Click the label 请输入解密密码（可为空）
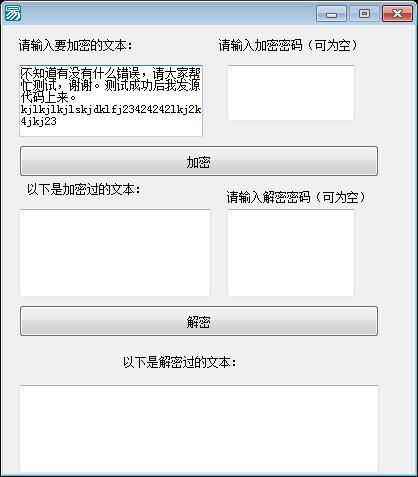Image resolution: width=418 pixels, height=477 pixels. coord(296,197)
